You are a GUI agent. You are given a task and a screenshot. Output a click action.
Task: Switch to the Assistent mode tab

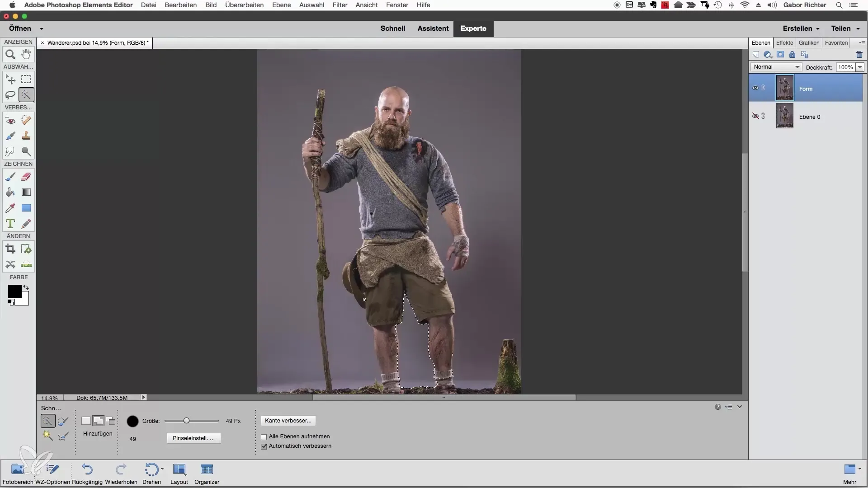433,28
